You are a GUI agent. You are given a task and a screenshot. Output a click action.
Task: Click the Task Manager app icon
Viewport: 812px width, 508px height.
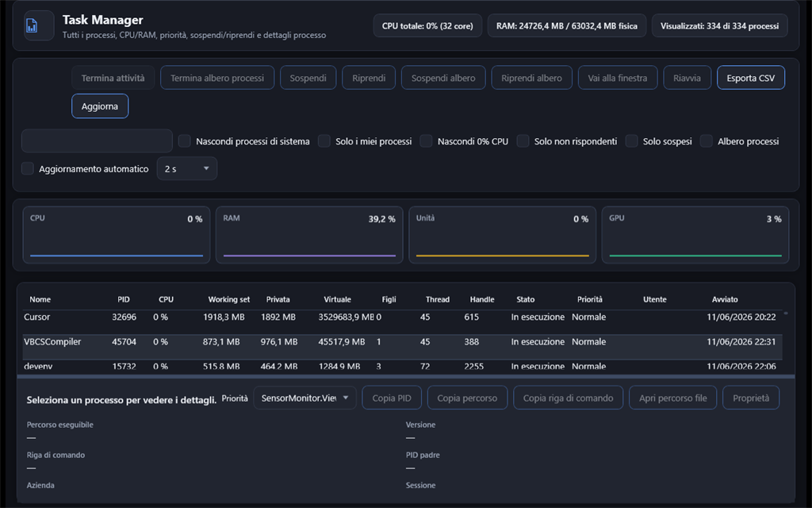[x=38, y=25]
